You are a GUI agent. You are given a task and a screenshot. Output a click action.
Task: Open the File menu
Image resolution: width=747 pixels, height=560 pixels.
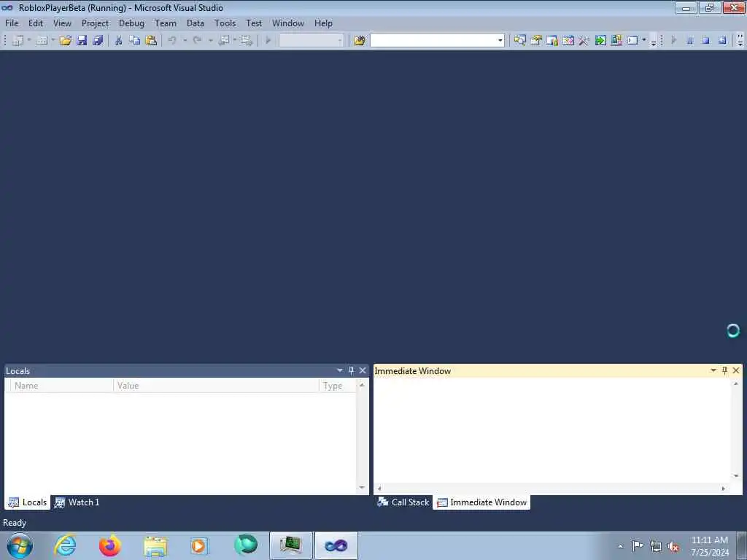[12, 23]
